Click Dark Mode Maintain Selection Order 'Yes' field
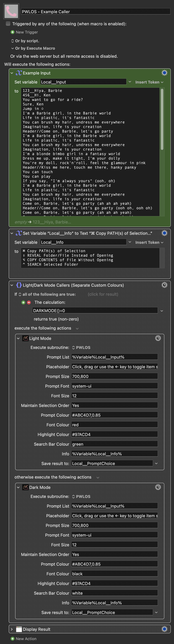This screenshot has width=174, height=644. pos(114,554)
